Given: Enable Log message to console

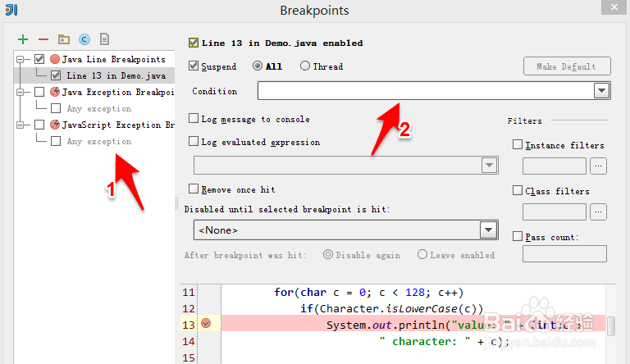Looking at the screenshot, I should tap(194, 118).
